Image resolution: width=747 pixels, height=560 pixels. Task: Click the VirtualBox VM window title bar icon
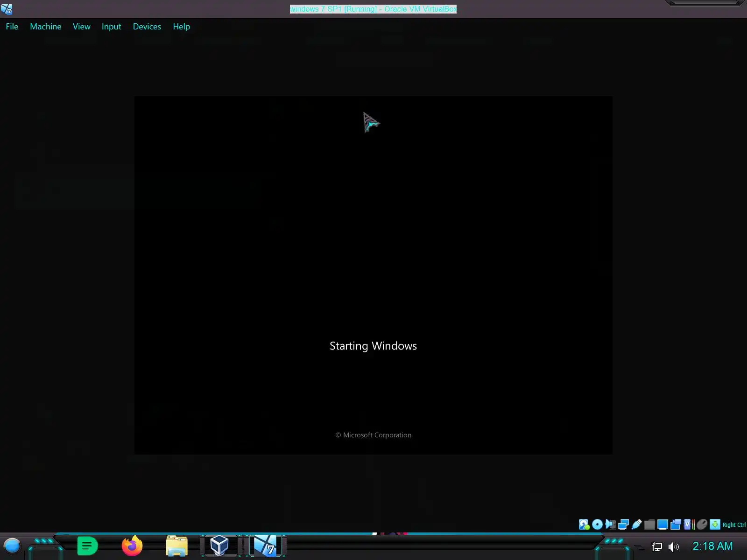7,9
